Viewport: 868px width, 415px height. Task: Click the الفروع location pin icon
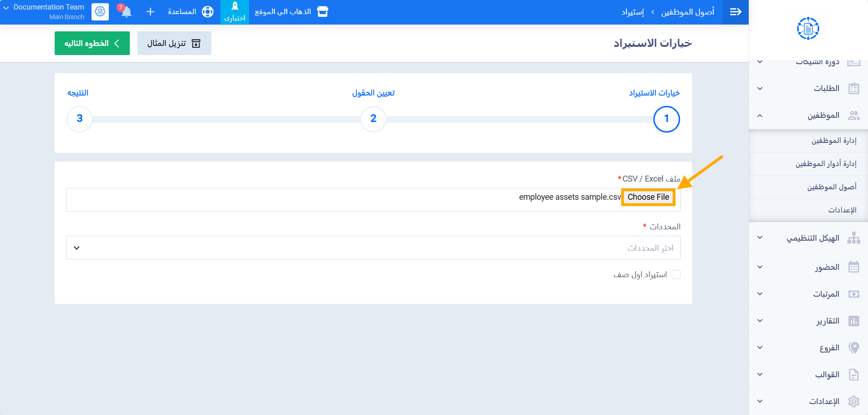pyautogui.click(x=854, y=348)
